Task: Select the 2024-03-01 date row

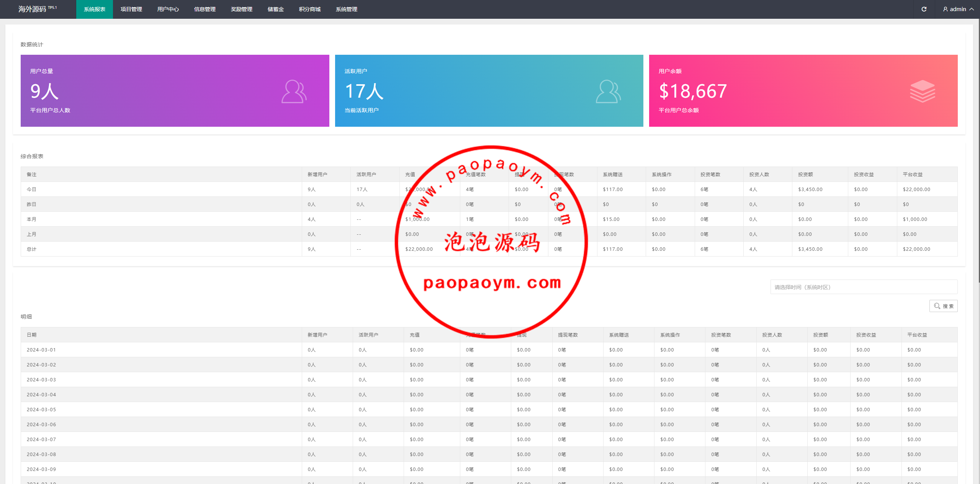Action: pyautogui.click(x=489, y=350)
